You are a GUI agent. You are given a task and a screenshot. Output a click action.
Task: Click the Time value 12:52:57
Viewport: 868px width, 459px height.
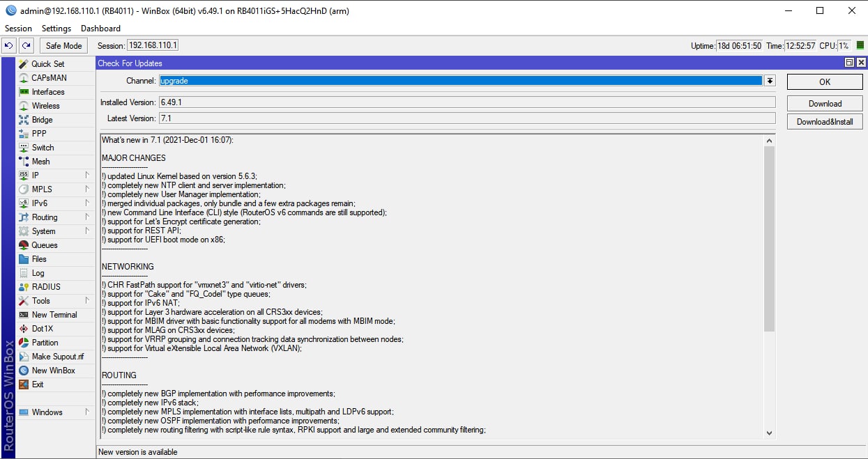[800, 46]
